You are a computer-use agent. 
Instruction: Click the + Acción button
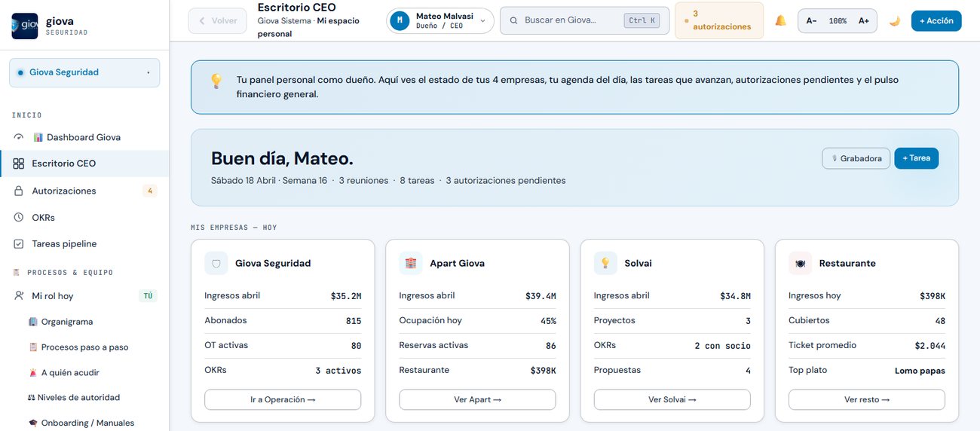click(x=936, y=20)
